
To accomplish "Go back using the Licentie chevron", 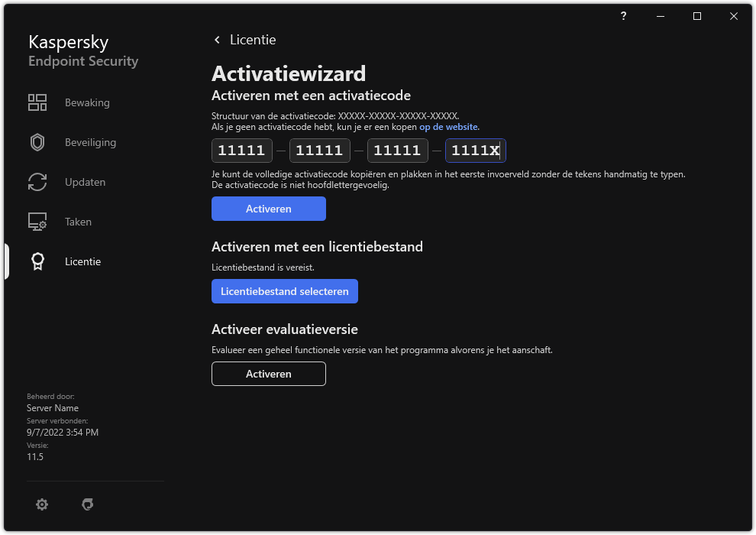I will (x=216, y=39).
